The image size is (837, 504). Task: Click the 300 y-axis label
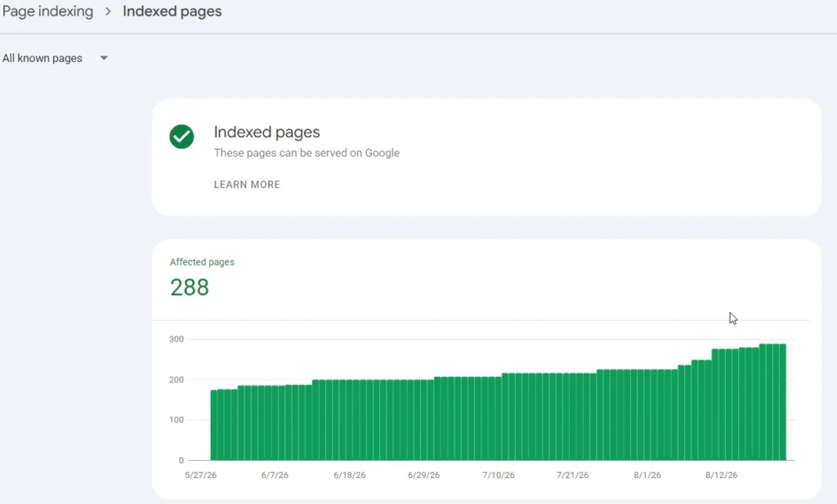[x=177, y=339]
